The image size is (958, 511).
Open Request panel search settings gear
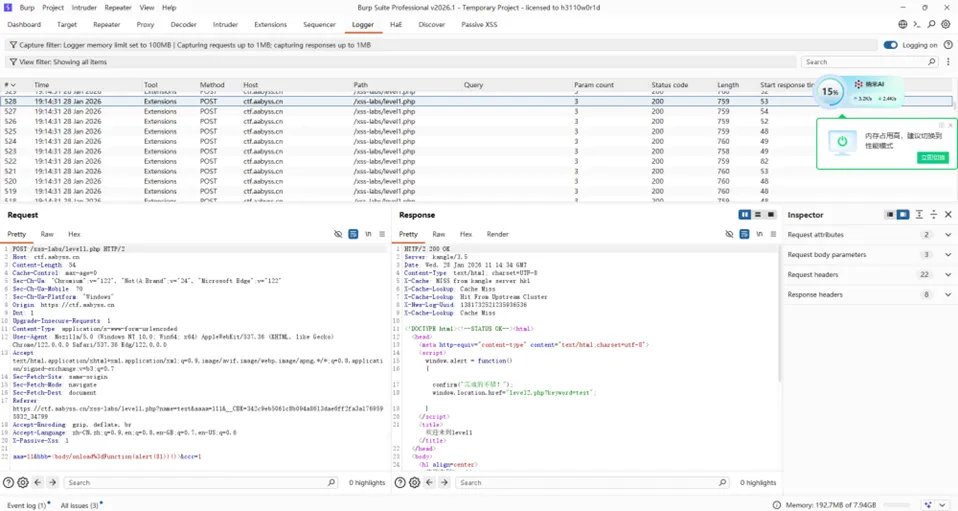click(23, 482)
